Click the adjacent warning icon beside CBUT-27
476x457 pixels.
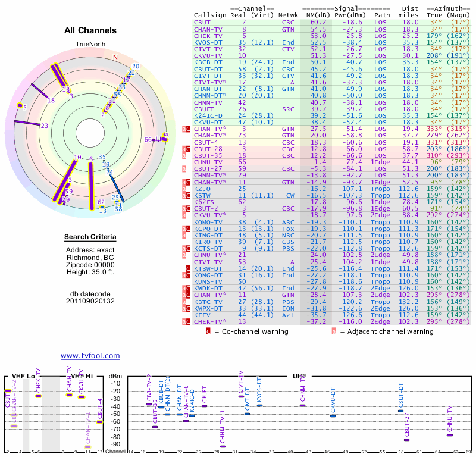coord(184,169)
